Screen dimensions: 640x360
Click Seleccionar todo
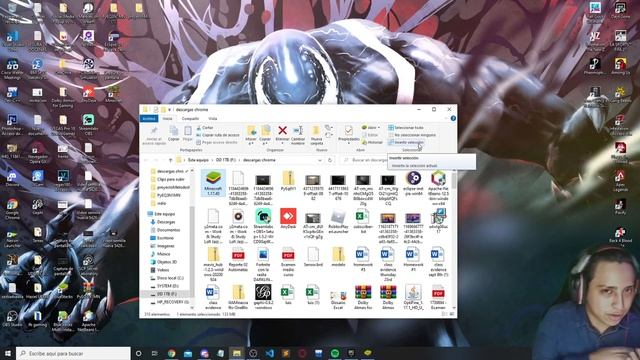[406, 128]
